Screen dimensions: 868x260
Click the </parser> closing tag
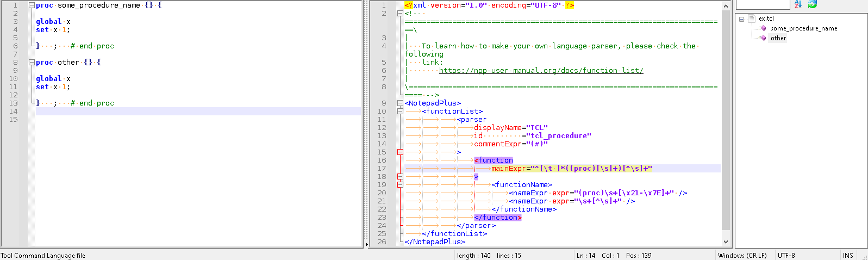[x=476, y=226]
